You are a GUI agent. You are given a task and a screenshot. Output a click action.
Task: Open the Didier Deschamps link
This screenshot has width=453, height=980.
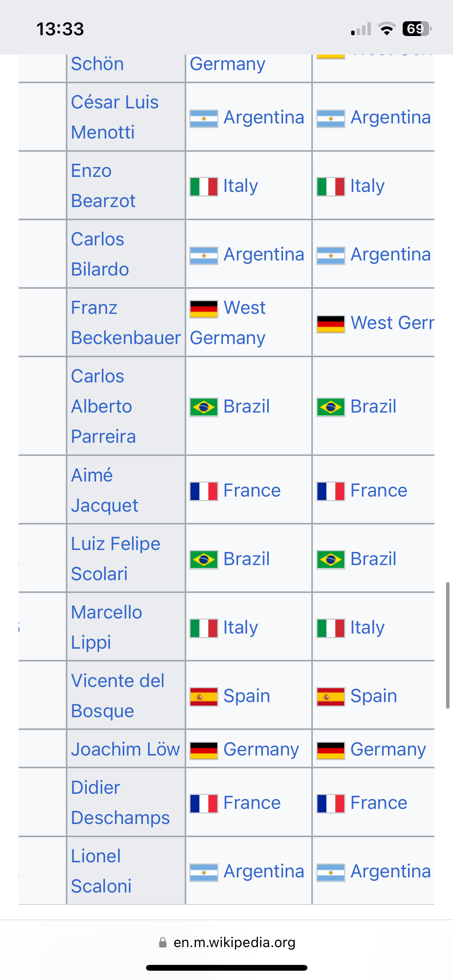point(120,802)
